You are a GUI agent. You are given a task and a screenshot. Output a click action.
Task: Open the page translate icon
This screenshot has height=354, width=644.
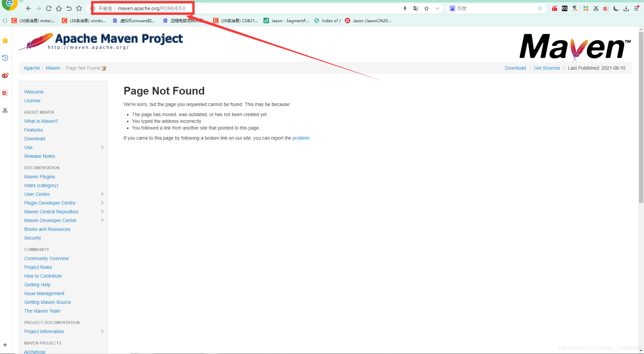pyautogui.click(x=416, y=8)
